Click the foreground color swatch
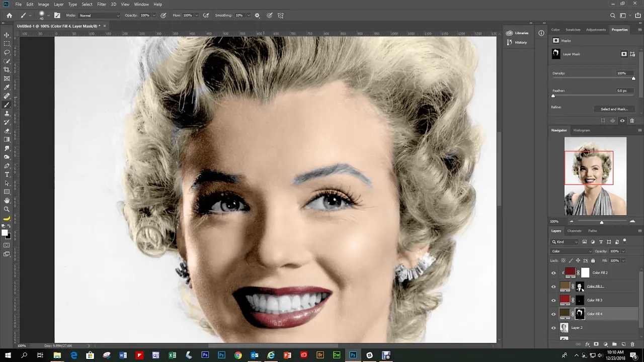644x362 pixels. pos(5,233)
